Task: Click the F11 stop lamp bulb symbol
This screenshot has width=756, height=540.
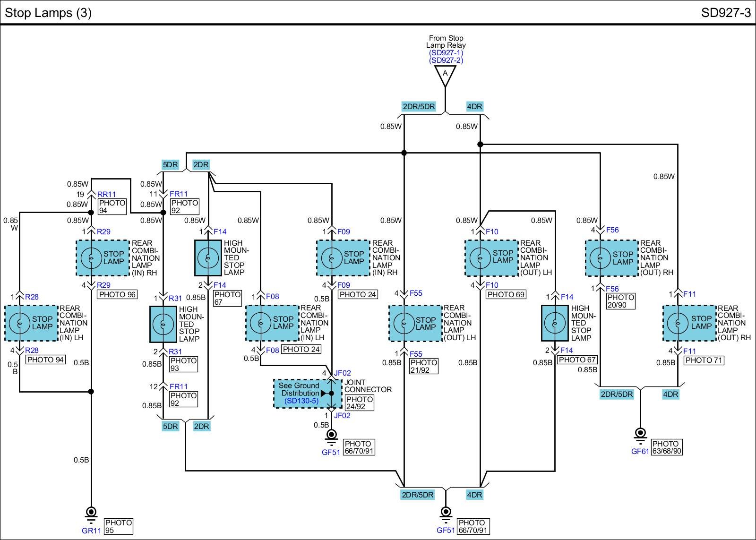Action: point(678,323)
